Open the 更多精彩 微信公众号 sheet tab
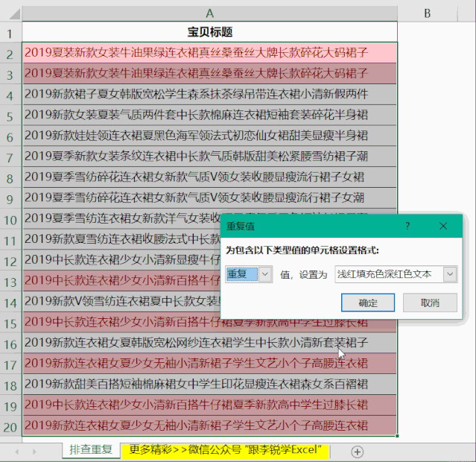 [225, 450]
